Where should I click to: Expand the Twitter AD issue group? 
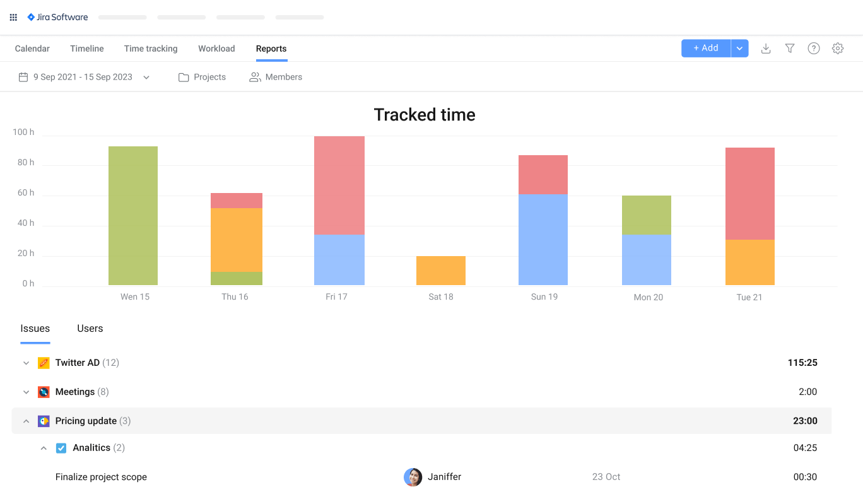(x=26, y=363)
